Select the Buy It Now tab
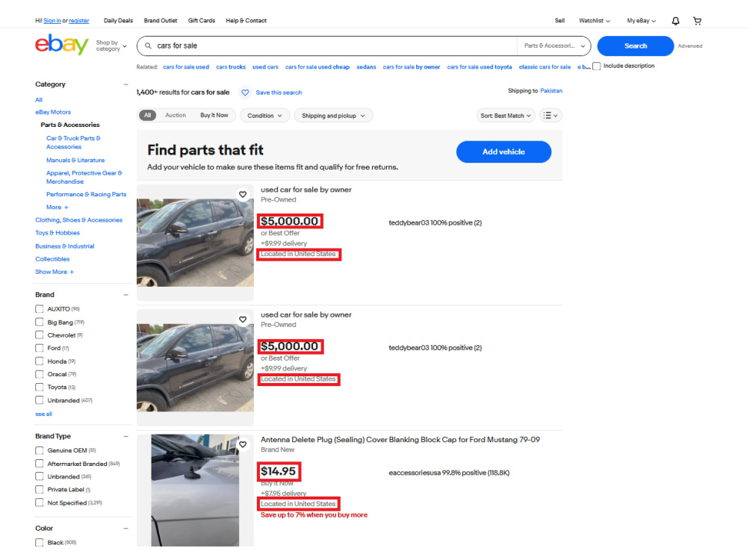 pos(214,115)
